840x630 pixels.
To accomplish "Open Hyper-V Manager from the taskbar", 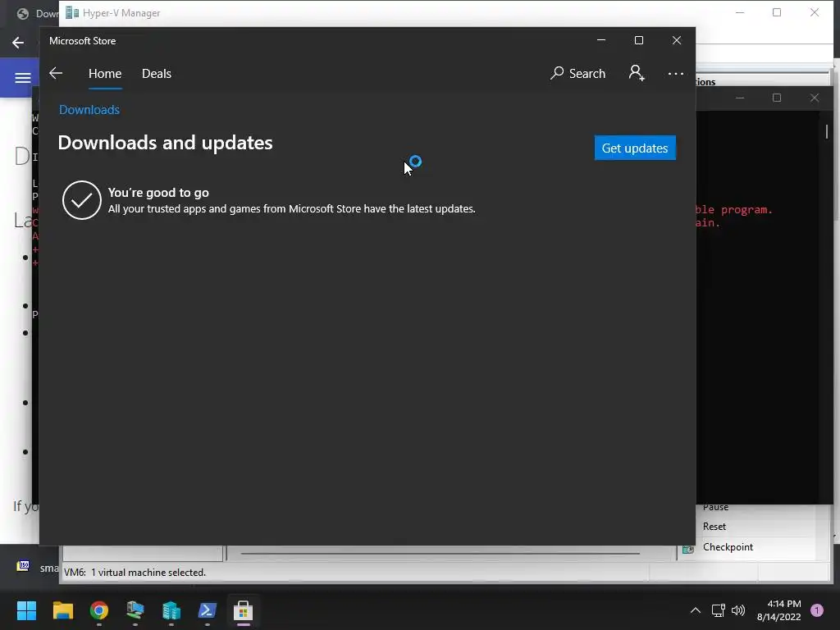I will coord(171,610).
